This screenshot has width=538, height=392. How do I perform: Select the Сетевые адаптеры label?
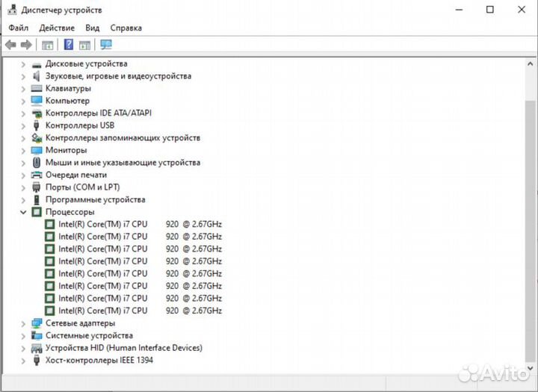pyautogui.click(x=80, y=323)
